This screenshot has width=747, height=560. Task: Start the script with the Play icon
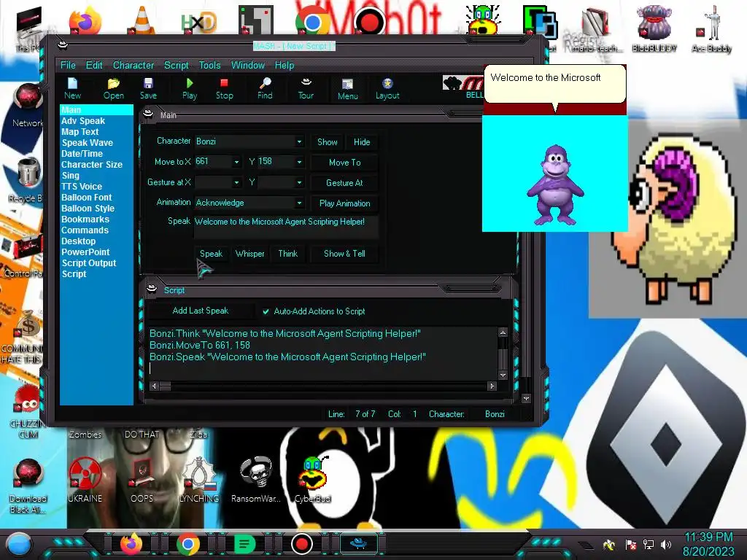click(190, 88)
